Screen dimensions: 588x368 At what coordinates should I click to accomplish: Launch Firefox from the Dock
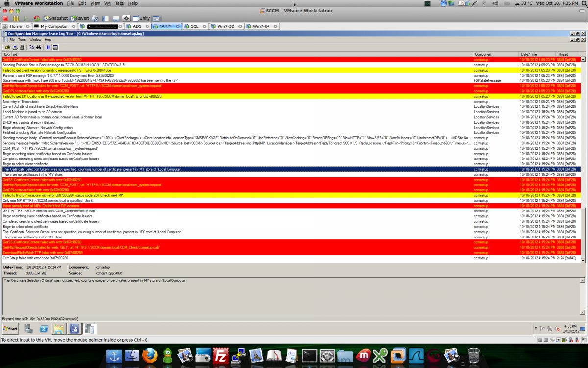149,355
